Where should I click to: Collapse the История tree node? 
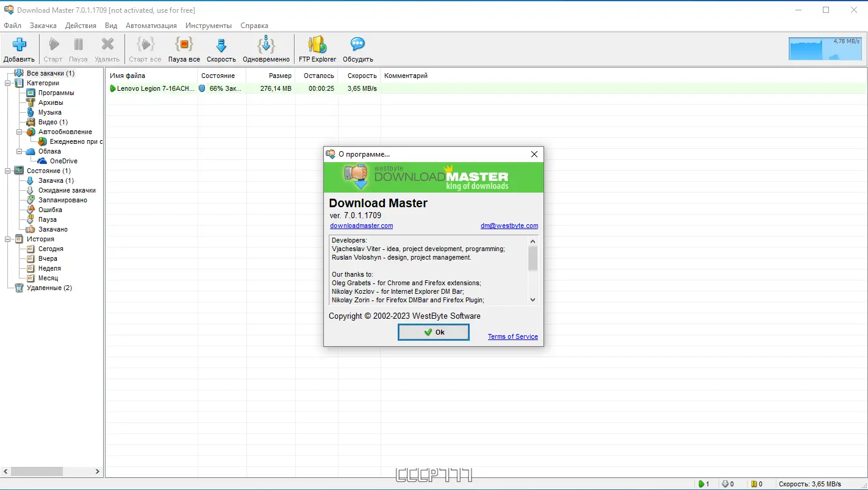pyautogui.click(x=8, y=239)
